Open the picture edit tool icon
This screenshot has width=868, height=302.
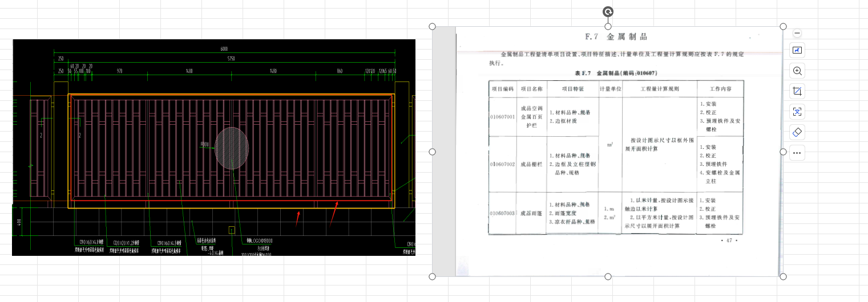click(x=797, y=51)
